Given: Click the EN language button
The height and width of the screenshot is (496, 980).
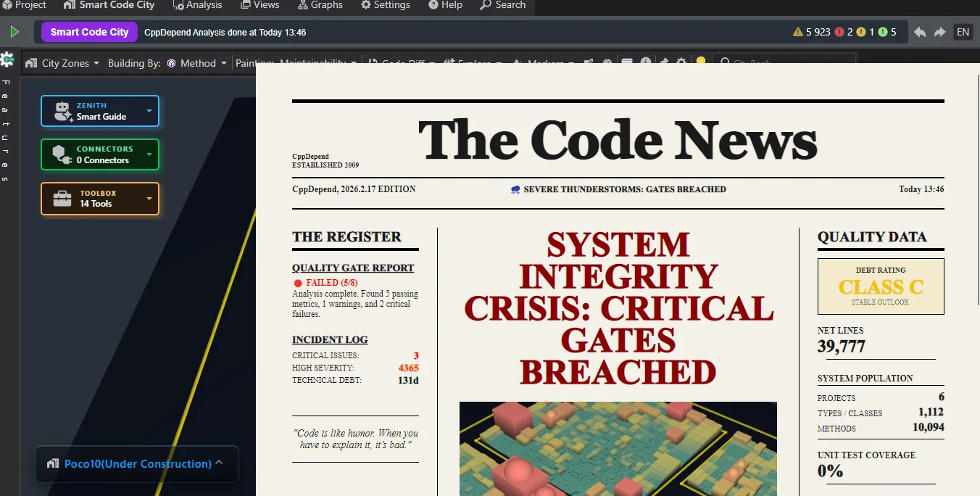Looking at the screenshot, I should [963, 32].
